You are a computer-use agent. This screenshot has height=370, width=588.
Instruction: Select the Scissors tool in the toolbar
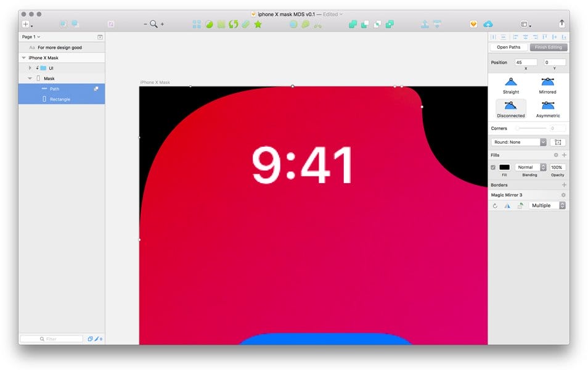[319, 25]
